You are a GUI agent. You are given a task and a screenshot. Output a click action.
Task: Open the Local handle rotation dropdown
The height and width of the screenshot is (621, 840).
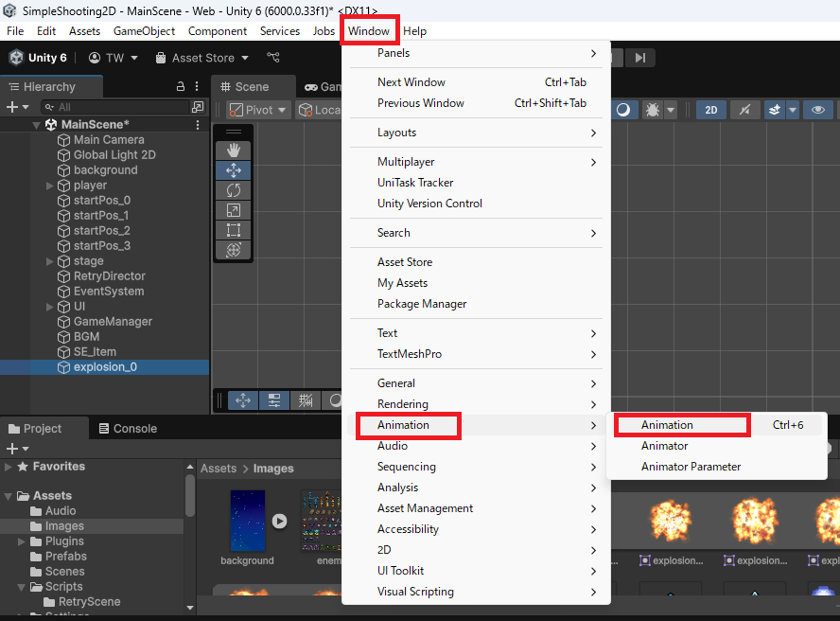click(x=319, y=110)
